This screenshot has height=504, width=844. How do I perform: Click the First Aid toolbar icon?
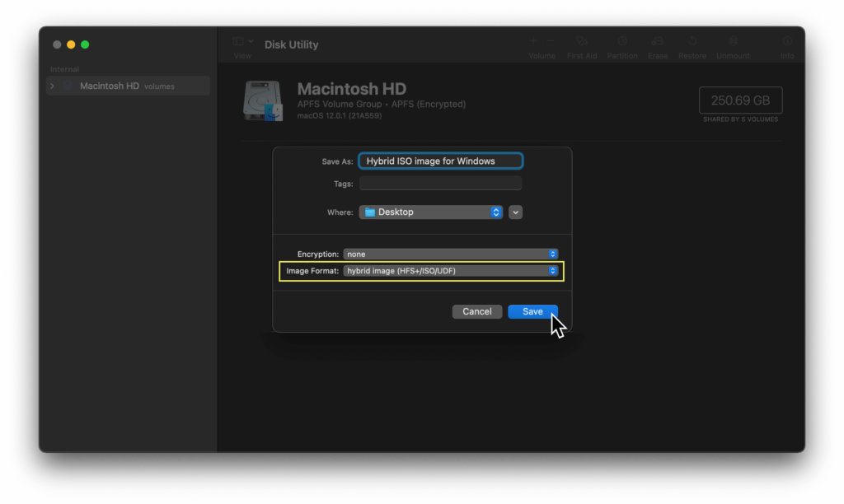click(582, 41)
